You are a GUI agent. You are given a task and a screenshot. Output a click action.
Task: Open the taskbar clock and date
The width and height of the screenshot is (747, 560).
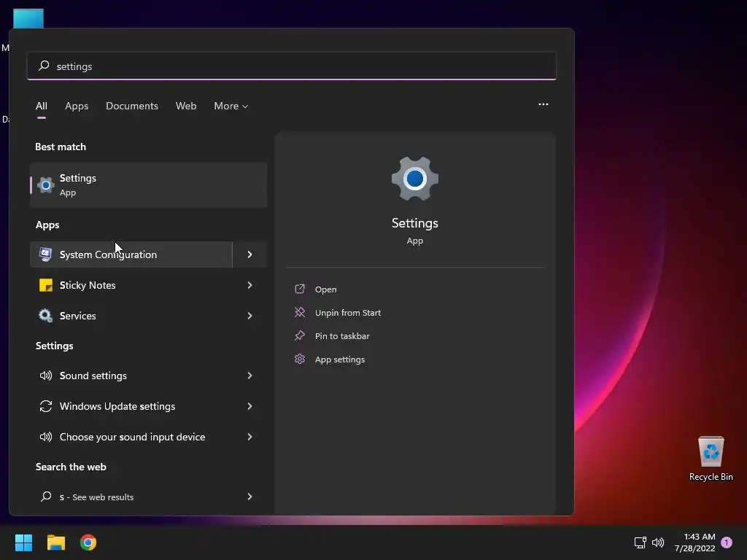click(695, 542)
